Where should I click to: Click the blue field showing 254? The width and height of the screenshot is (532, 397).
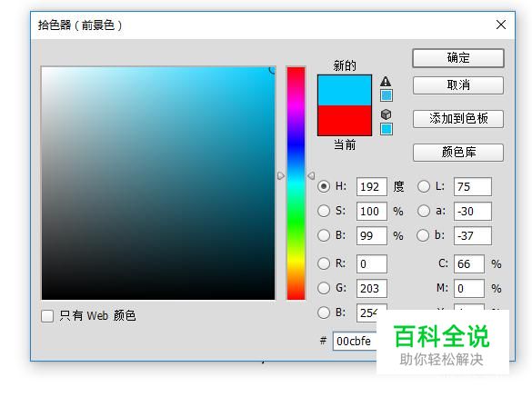367,313
